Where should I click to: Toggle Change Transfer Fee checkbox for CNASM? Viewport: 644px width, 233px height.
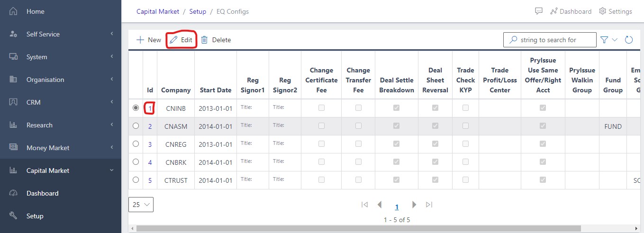pyautogui.click(x=358, y=126)
